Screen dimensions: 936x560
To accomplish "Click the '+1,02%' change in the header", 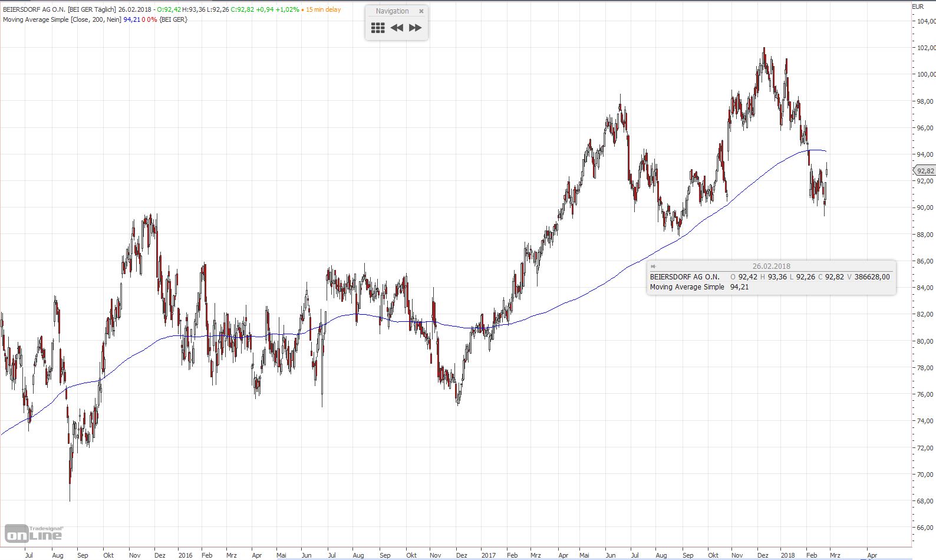I will point(287,9).
